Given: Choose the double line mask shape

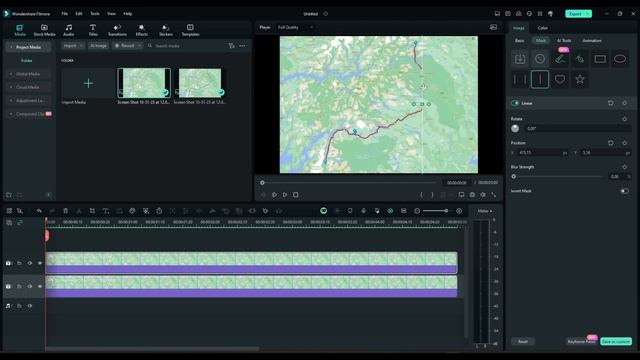Looking at the screenshot, I should pyautogui.click(x=520, y=79).
